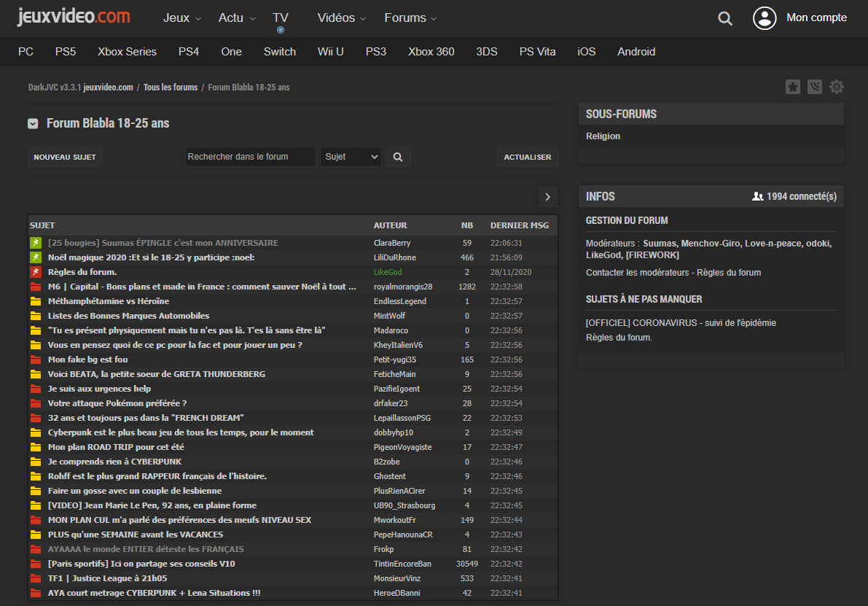The width and height of the screenshot is (868, 606).
Task: Add forum to favorites with star icon
Action: coord(793,88)
